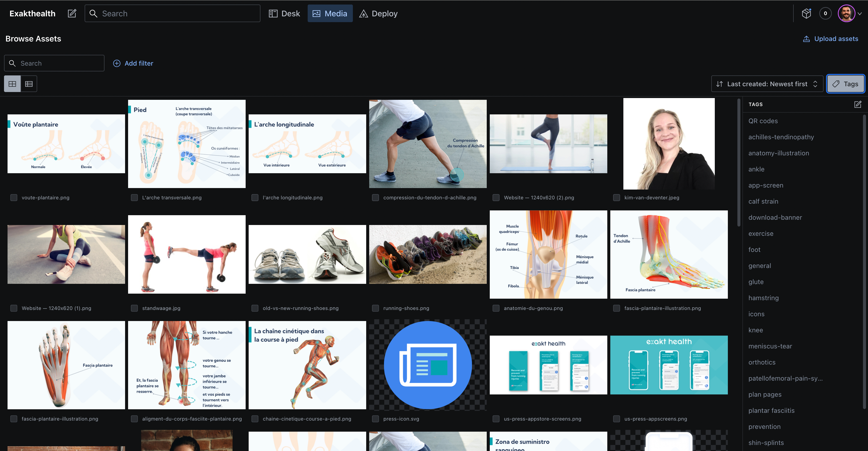The width and height of the screenshot is (868, 451).
Task: Switch to table list view
Action: [x=29, y=84]
